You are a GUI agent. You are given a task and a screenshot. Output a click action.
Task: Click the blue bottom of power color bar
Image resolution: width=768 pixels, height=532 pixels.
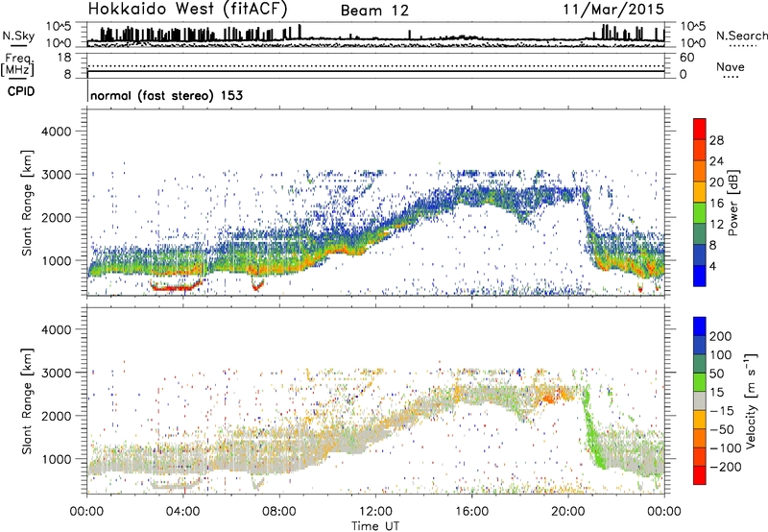click(x=700, y=276)
